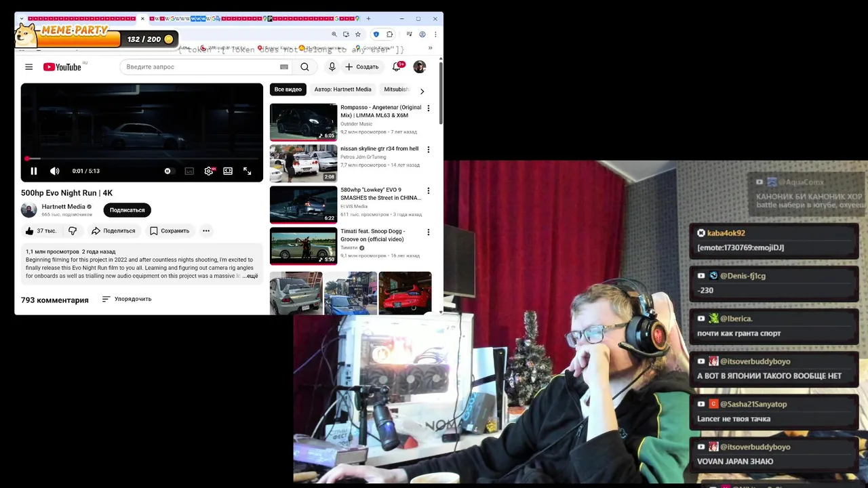Open Hartnett Media channel name
This screenshot has height=488, width=868.
pos(64,207)
